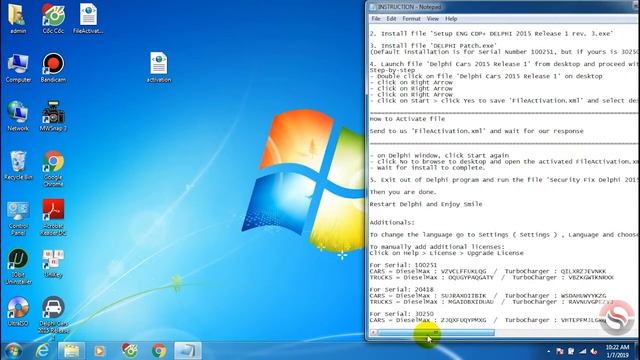Open Notepad Edit menu
This screenshot has width=640, height=360.
click(391, 19)
